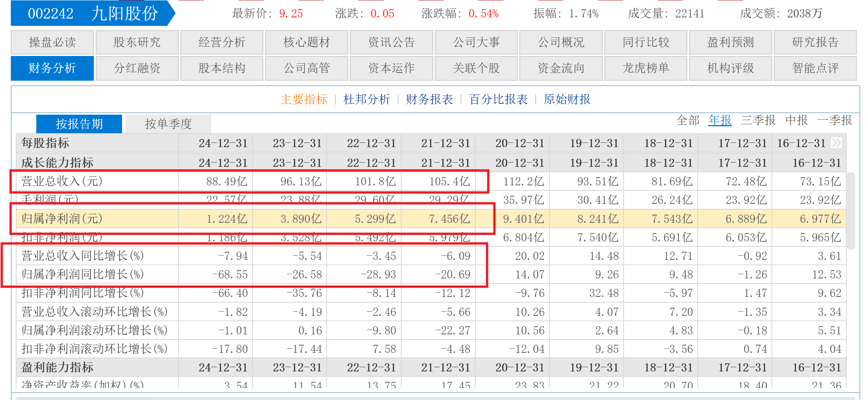View the 原始财报 link

click(x=567, y=99)
